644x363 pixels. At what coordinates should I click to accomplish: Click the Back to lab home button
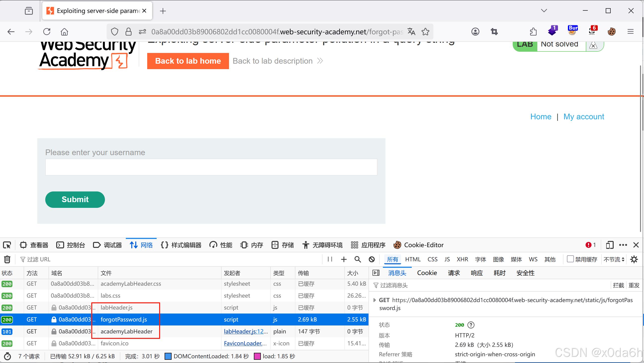point(188,61)
